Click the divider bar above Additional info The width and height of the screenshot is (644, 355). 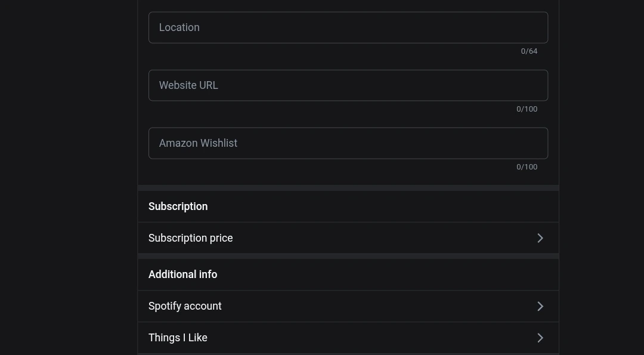click(x=348, y=256)
